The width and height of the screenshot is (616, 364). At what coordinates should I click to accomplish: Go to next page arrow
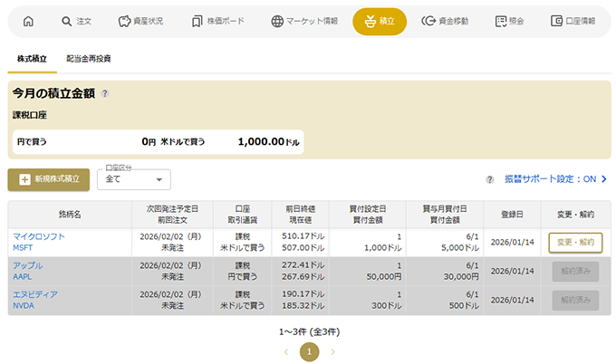click(x=332, y=352)
